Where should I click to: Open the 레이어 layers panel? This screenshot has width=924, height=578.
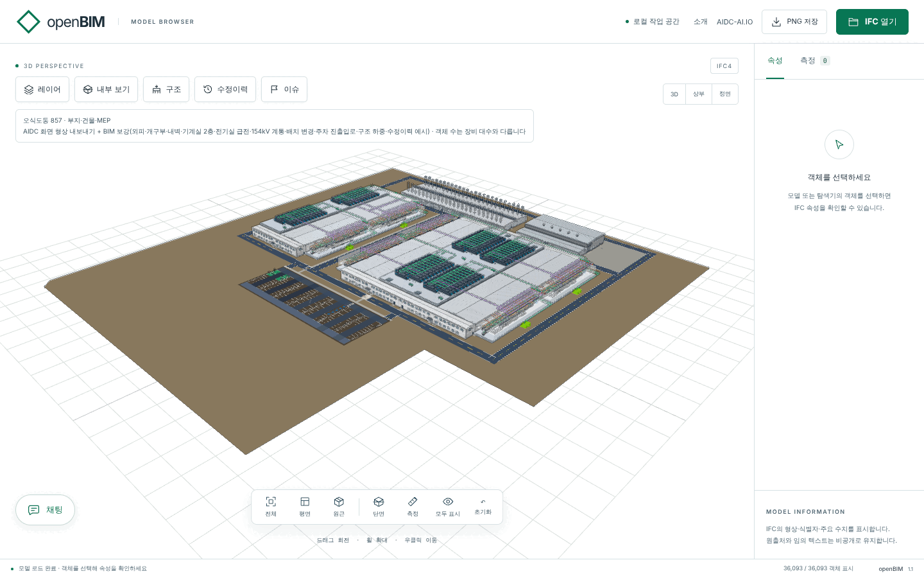coord(42,89)
